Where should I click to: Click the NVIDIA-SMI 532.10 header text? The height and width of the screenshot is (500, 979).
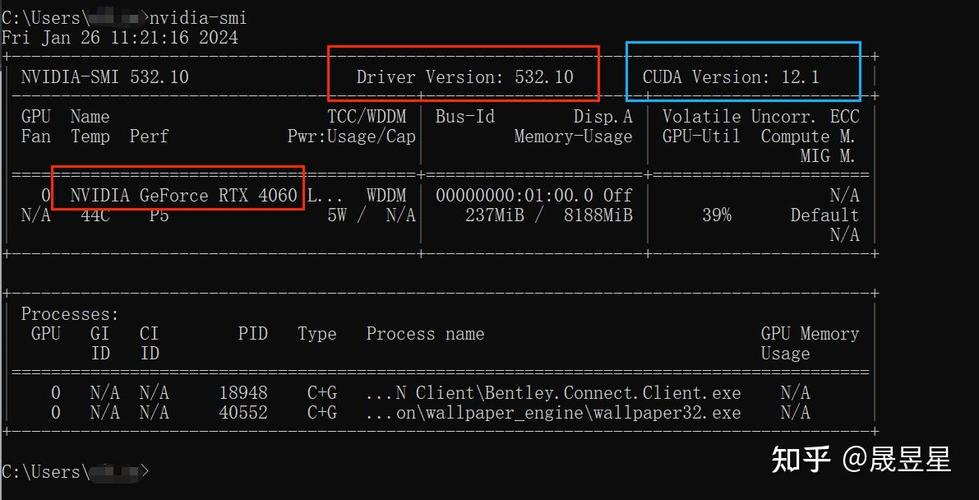pos(105,77)
